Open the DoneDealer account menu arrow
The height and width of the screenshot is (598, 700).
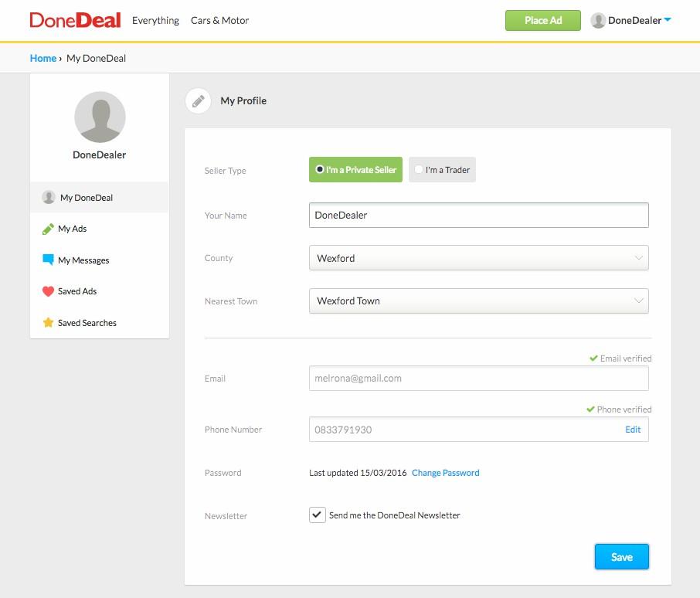(x=668, y=21)
